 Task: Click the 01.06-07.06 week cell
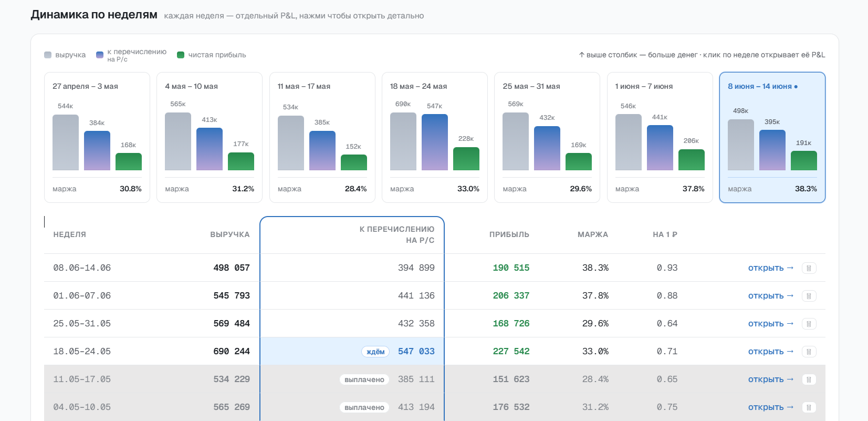82,296
